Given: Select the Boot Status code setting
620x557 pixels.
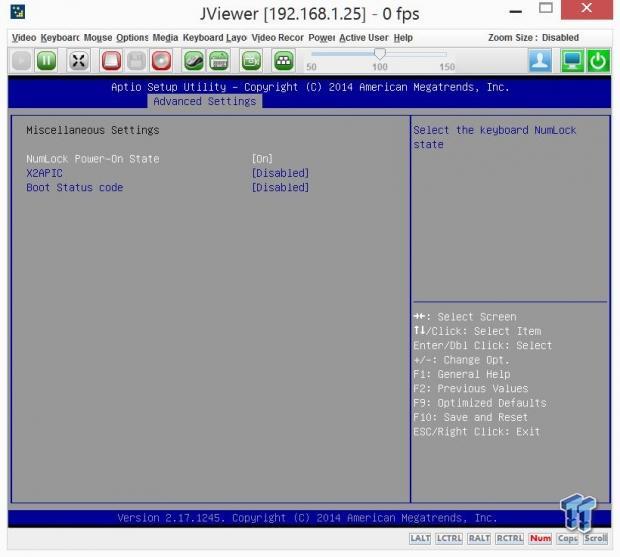Looking at the screenshot, I should coord(75,187).
